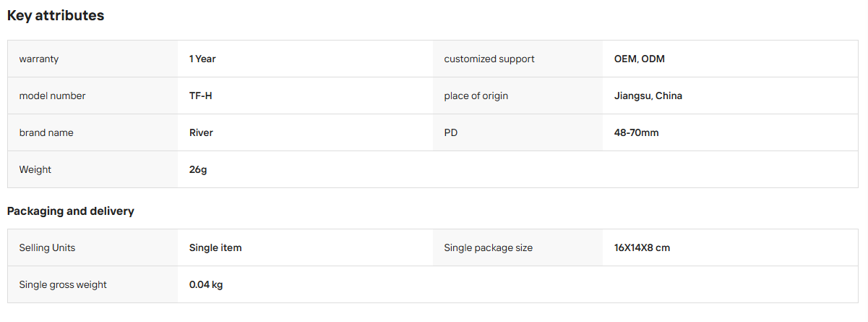Image resolution: width=868 pixels, height=322 pixels.
Task: Select the Single package size label
Action: coord(488,247)
